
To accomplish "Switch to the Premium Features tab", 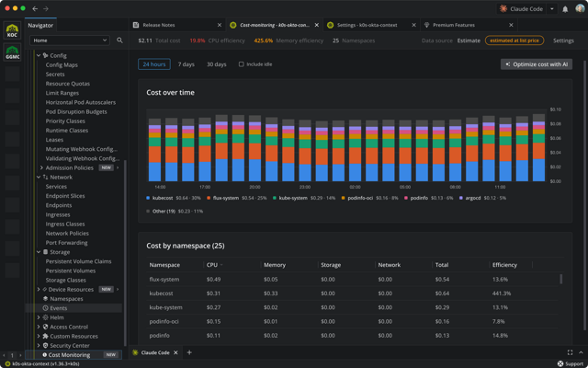I will tap(469, 25).
